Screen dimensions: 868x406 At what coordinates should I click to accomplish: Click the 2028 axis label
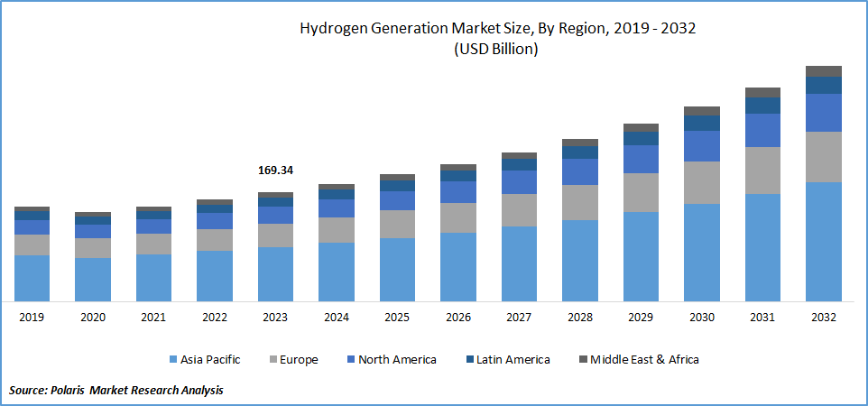coord(579,318)
